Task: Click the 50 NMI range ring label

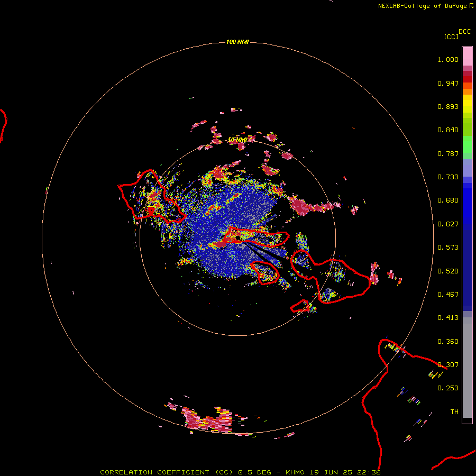Action: (x=237, y=140)
